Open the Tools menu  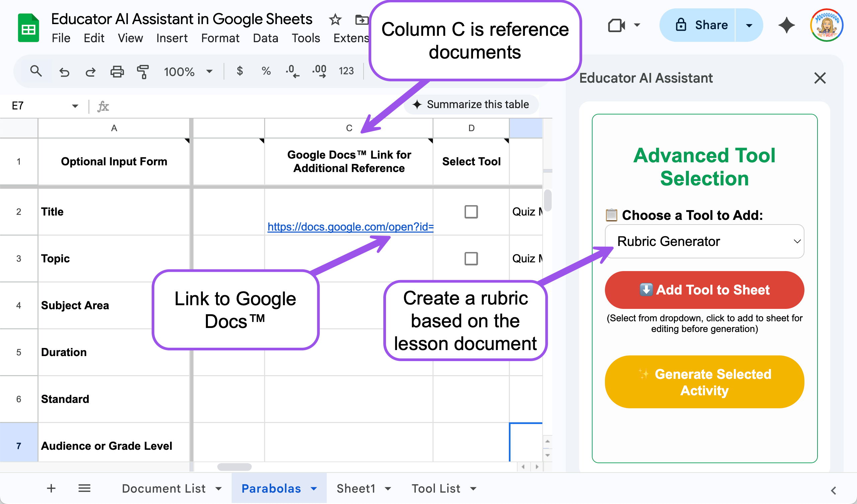click(x=306, y=38)
